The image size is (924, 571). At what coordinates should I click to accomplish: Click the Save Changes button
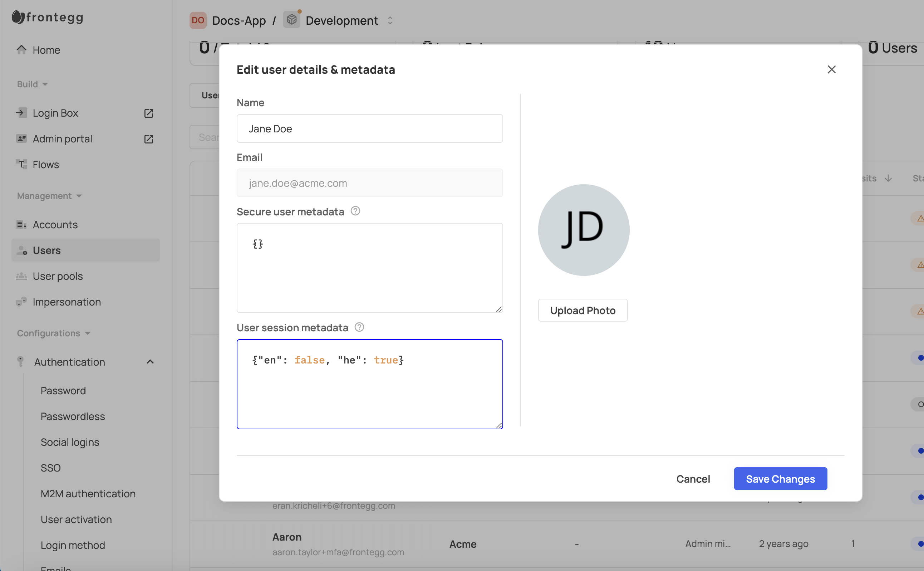(780, 479)
